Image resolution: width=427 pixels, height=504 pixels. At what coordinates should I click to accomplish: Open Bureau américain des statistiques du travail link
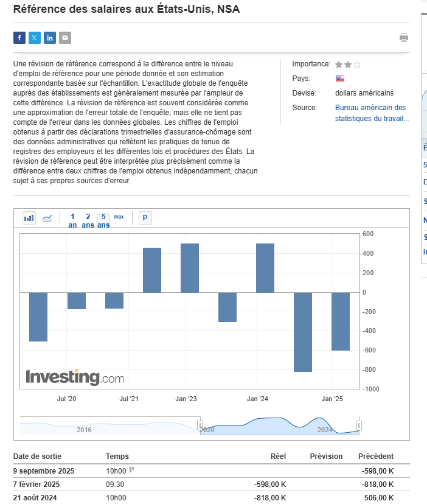coord(372,113)
